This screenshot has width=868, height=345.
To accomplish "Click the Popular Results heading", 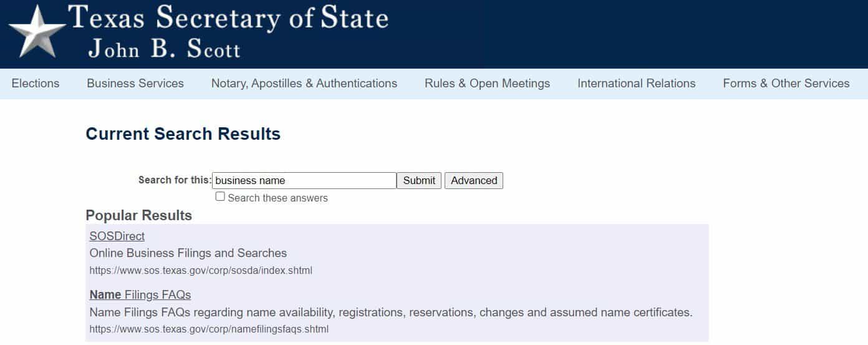I will coord(138,215).
